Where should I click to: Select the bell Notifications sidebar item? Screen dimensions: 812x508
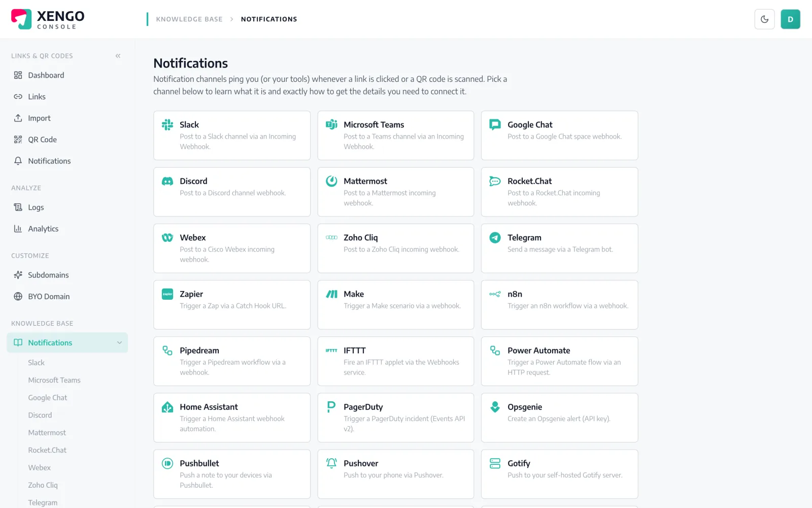coord(67,161)
